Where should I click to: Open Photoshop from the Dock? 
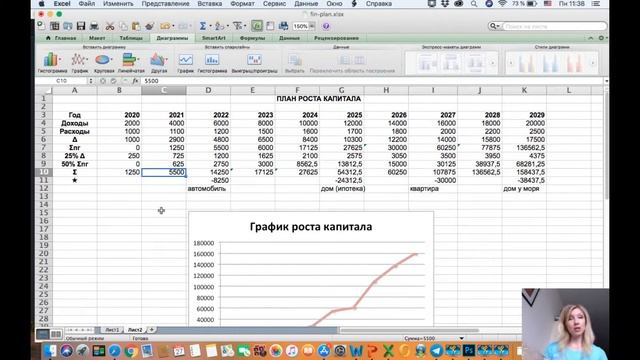click(469, 351)
